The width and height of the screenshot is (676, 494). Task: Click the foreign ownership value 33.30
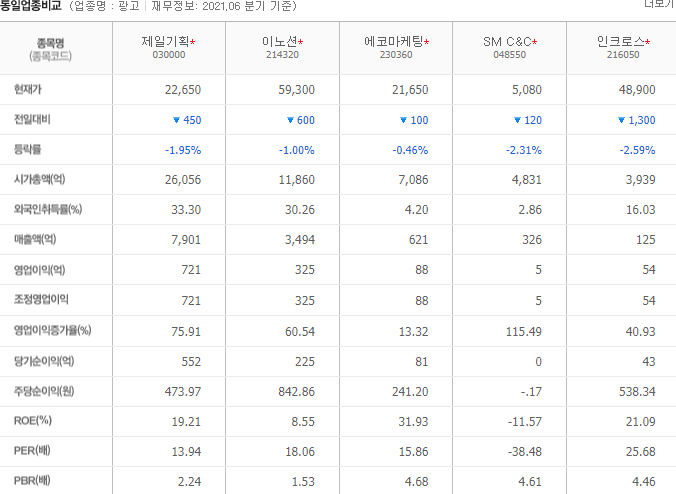186,209
